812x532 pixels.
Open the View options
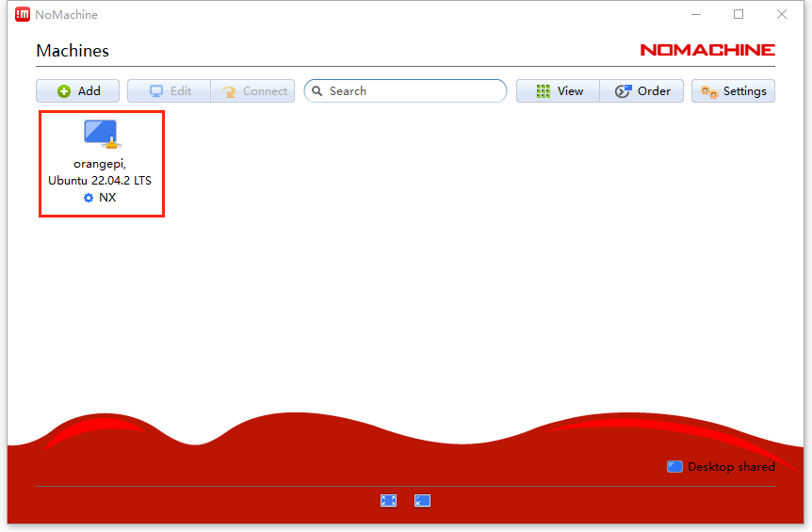(x=559, y=91)
